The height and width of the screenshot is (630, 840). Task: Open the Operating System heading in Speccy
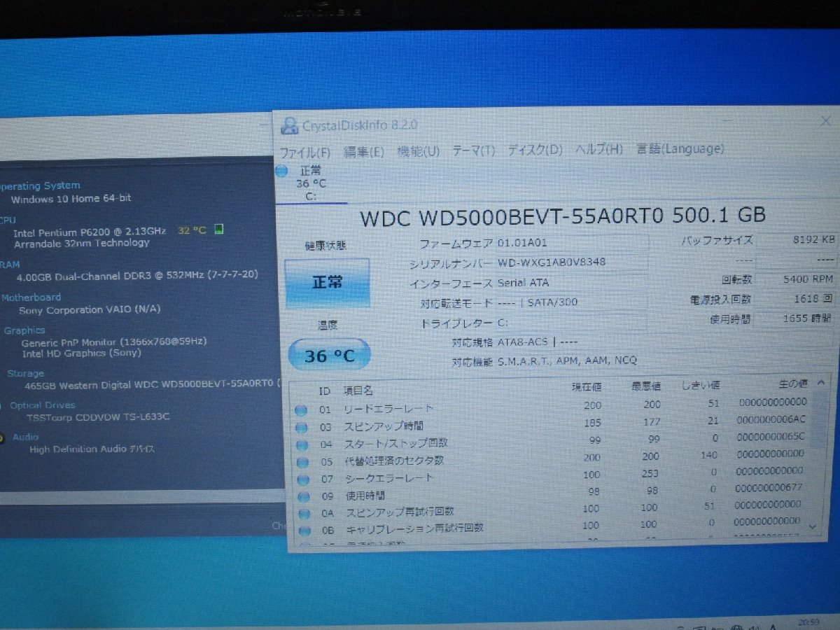click(38, 186)
